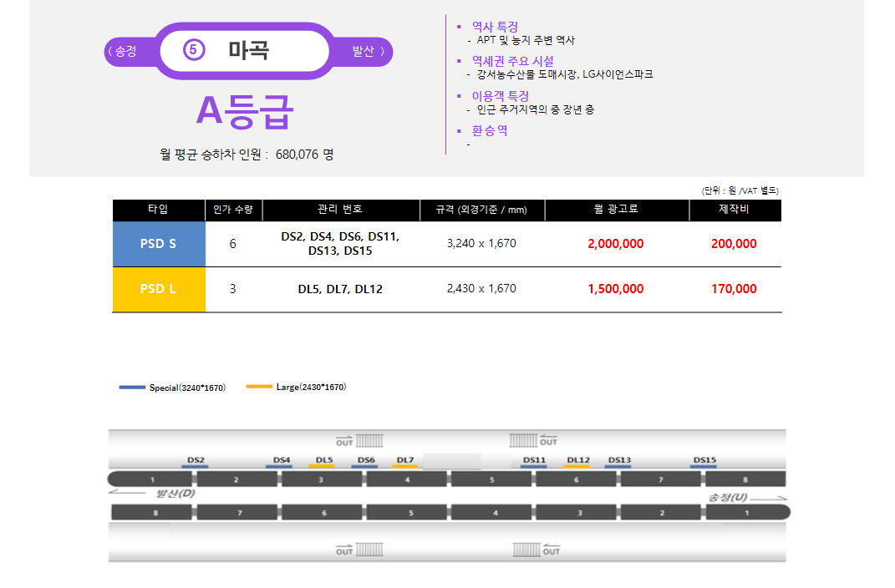895x588 pixels.
Task: Go to next station 발산
Action: pos(368,51)
